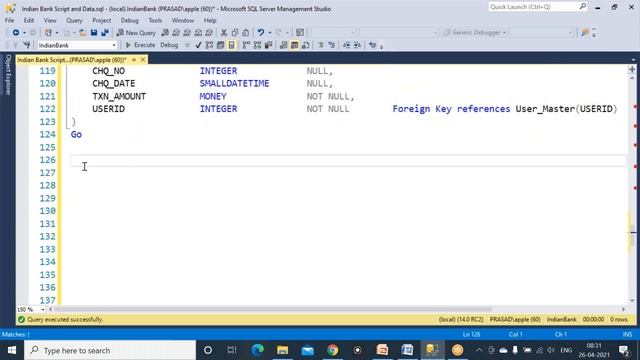Click the Parse checkmark icon
Screen dimensions: 640x360
click(198, 45)
